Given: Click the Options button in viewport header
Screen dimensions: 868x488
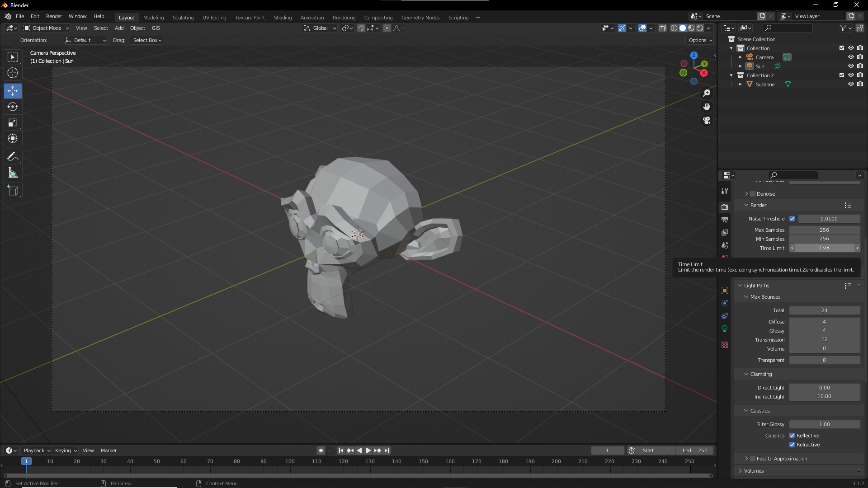Looking at the screenshot, I should pos(700,40).
